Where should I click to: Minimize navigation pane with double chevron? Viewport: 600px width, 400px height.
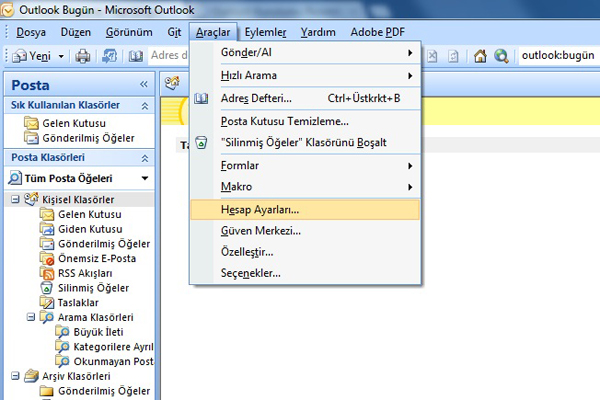(144, 84)
